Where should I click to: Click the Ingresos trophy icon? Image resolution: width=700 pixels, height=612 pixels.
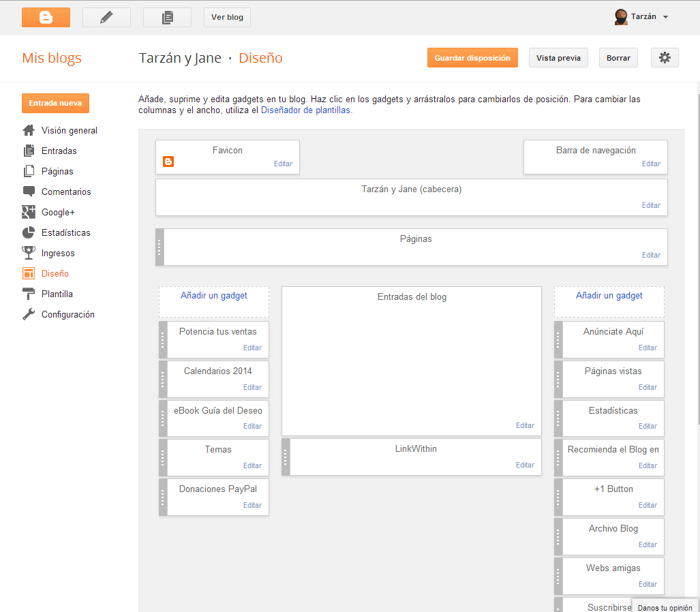pos(29,253)
